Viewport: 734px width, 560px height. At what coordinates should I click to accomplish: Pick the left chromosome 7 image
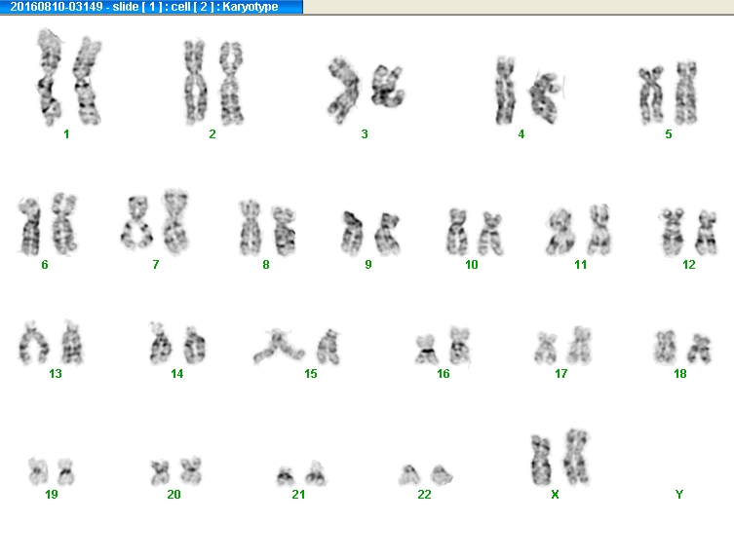pyautogui.click(x=136, y=223)
